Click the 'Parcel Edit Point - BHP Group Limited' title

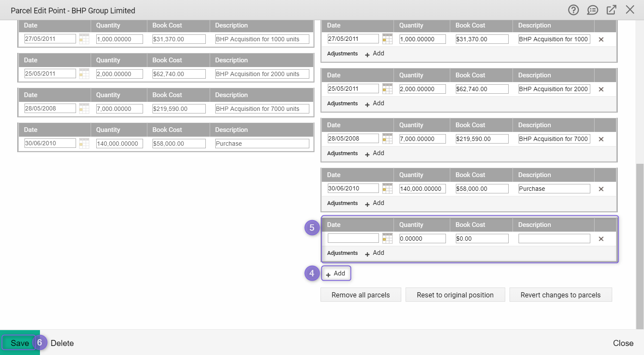click(x=73, y=10)
